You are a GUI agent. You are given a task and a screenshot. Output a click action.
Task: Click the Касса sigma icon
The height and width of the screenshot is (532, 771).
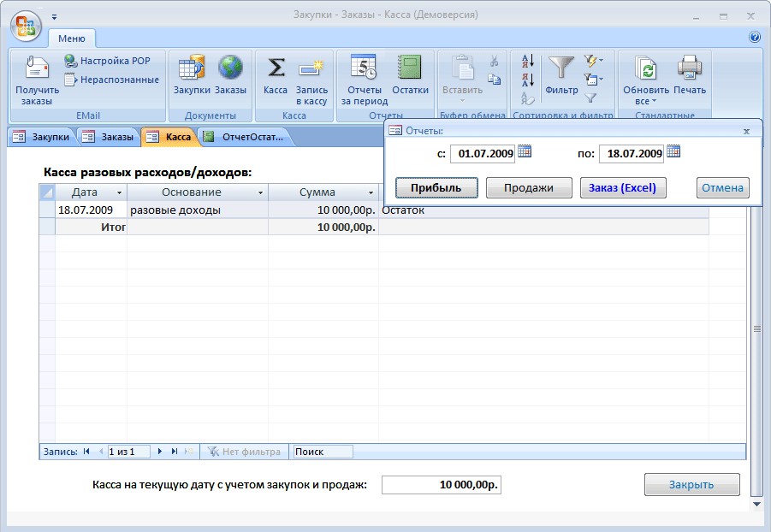[x=276, y=68]
